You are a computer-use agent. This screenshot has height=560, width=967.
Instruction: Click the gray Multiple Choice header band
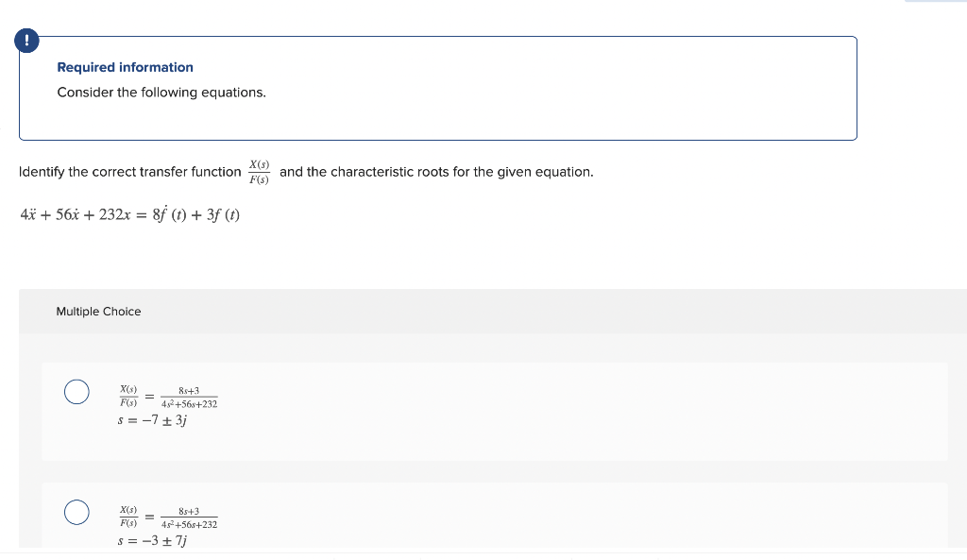point(567,312)
